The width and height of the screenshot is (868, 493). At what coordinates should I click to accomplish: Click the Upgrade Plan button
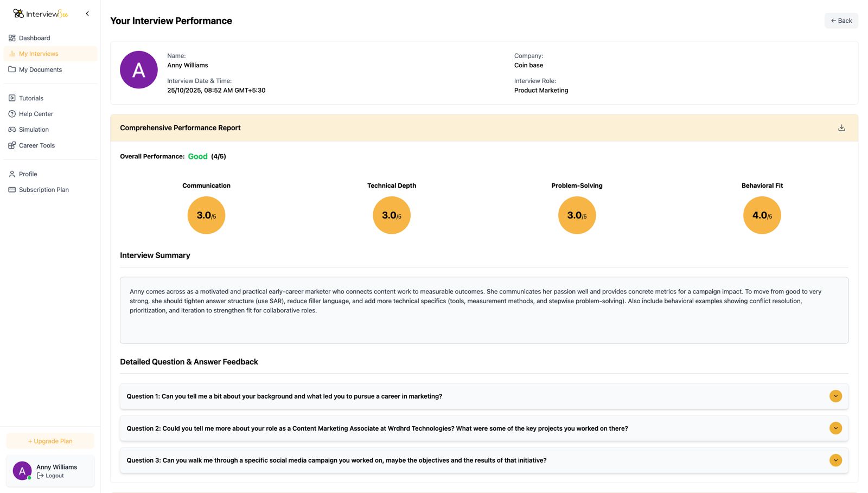[50, 441]
